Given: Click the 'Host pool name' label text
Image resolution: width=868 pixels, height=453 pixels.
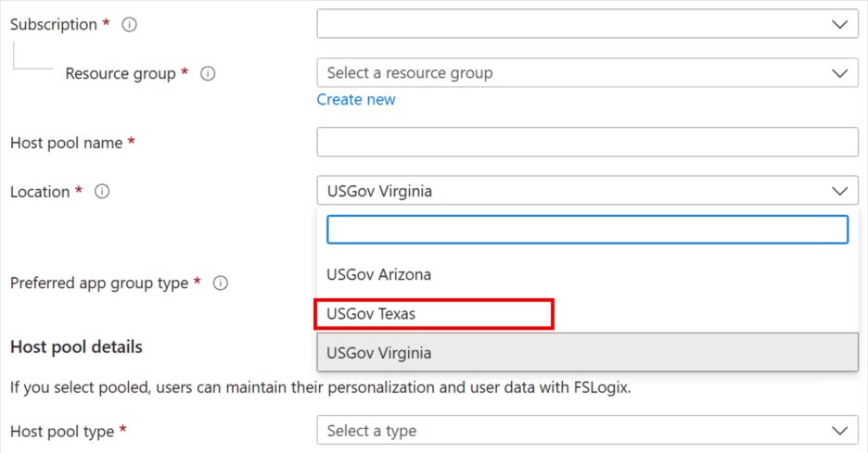Looking at the screenshot, I should tap(66, 143).
